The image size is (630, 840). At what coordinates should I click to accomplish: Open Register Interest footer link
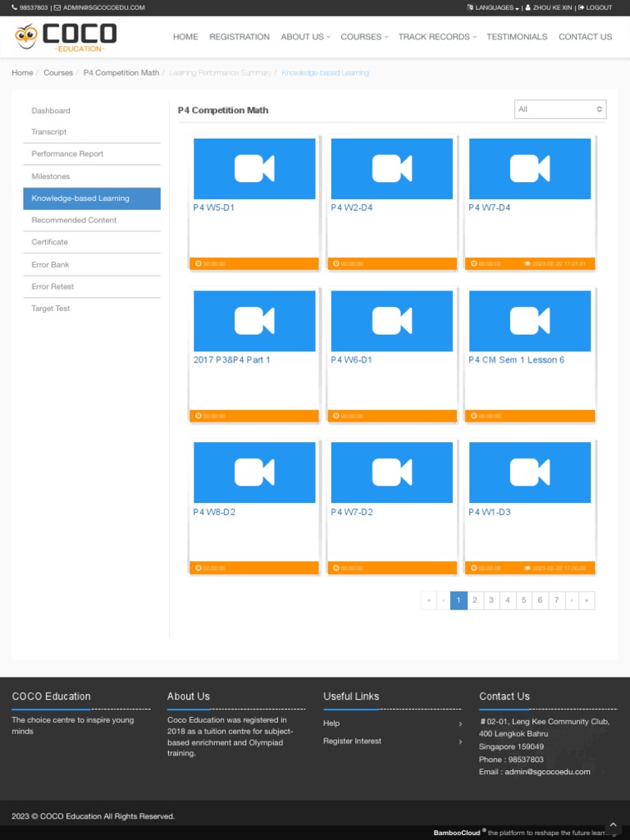(x=352, y=741)
